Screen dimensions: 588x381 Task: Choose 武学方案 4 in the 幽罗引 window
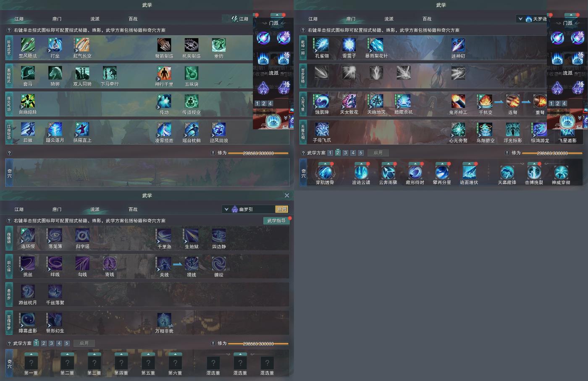[x=59, y=343]
